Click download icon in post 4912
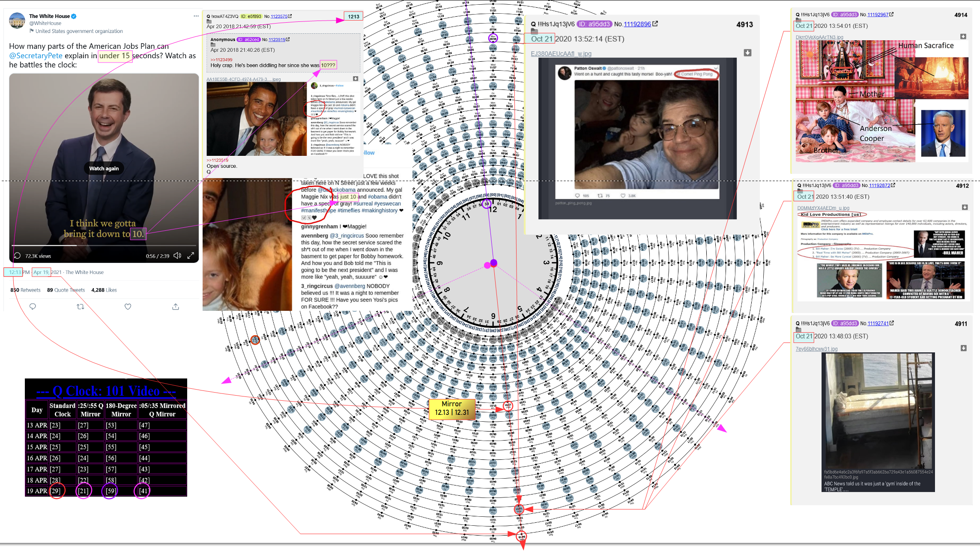980x551 pixels. (x=965, y=207)
